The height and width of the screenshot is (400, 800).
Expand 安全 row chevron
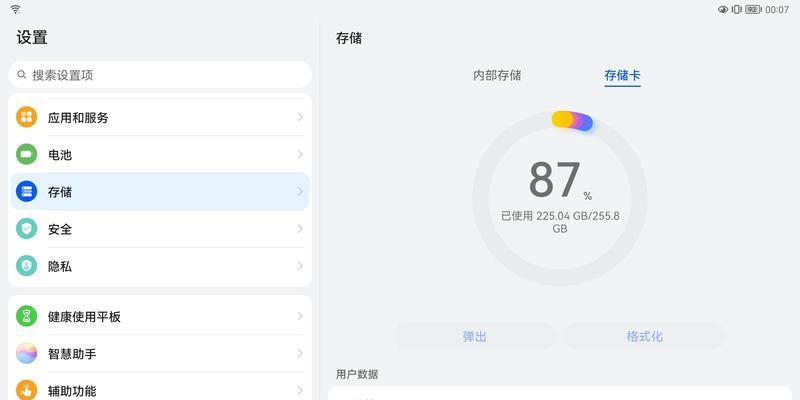point(300,229)
